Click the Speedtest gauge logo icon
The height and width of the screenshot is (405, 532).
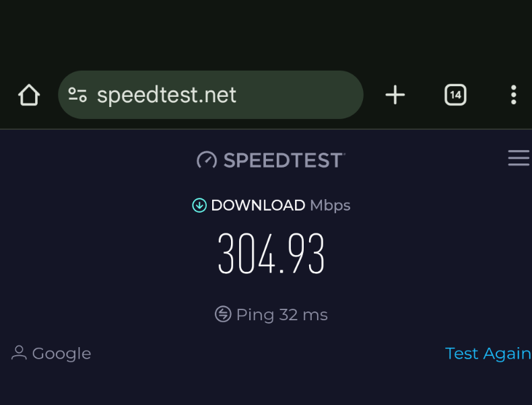click(207, 160)
